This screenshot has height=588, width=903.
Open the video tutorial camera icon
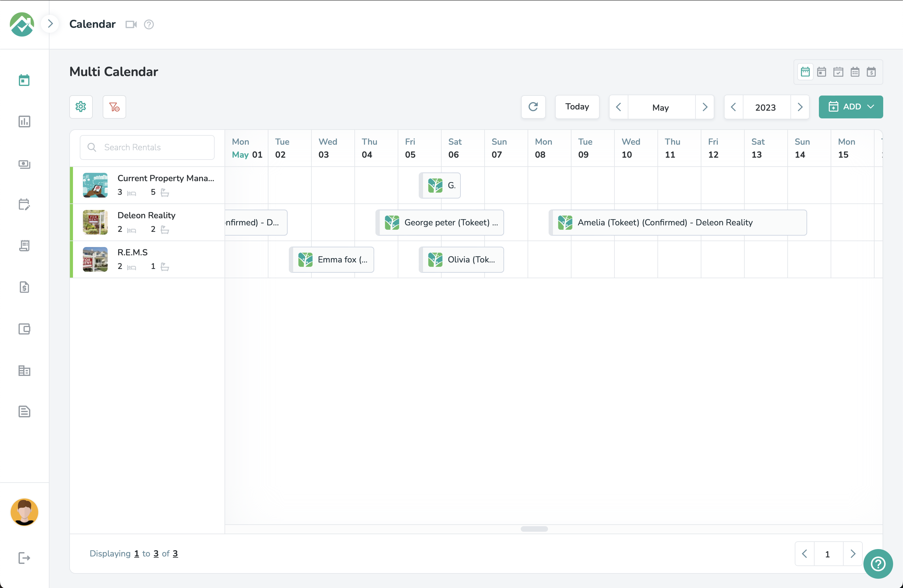click(131, 24)
